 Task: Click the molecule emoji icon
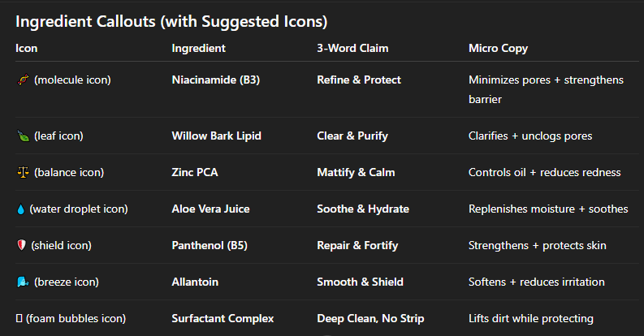coord(23,80)
